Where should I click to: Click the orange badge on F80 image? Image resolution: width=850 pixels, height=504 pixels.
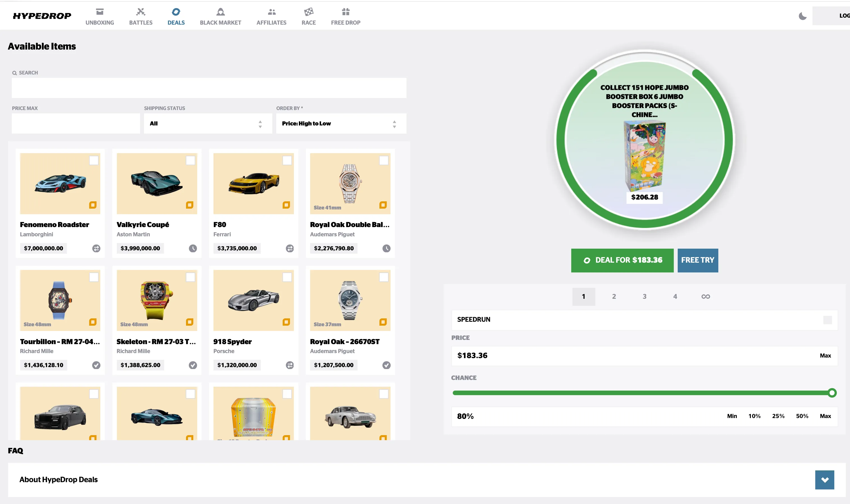pos(286,205)
